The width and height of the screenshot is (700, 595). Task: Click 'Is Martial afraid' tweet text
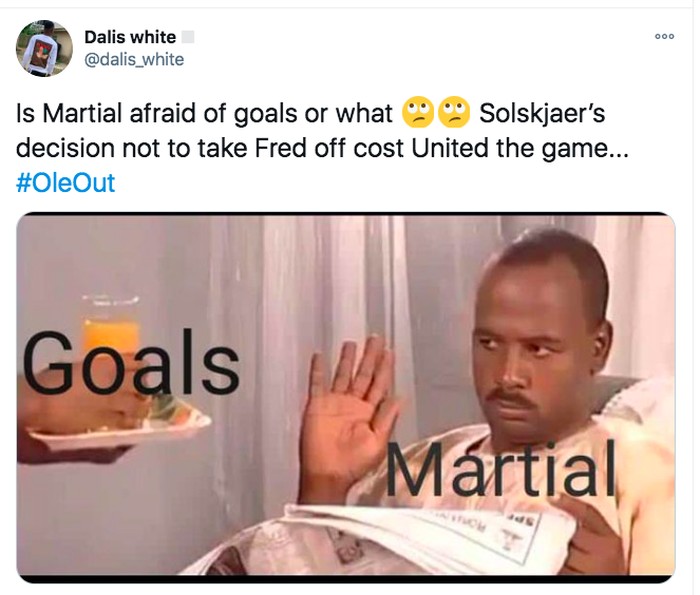[x=106, y=113]
